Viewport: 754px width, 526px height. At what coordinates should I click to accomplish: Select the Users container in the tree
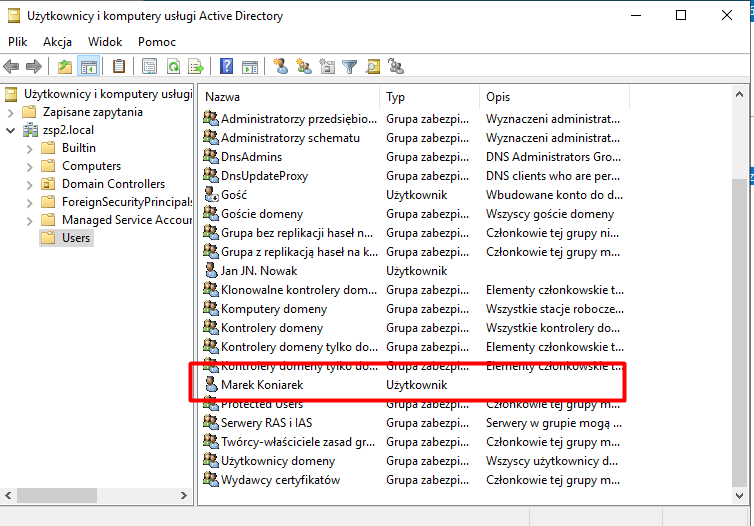pos(75,238)
